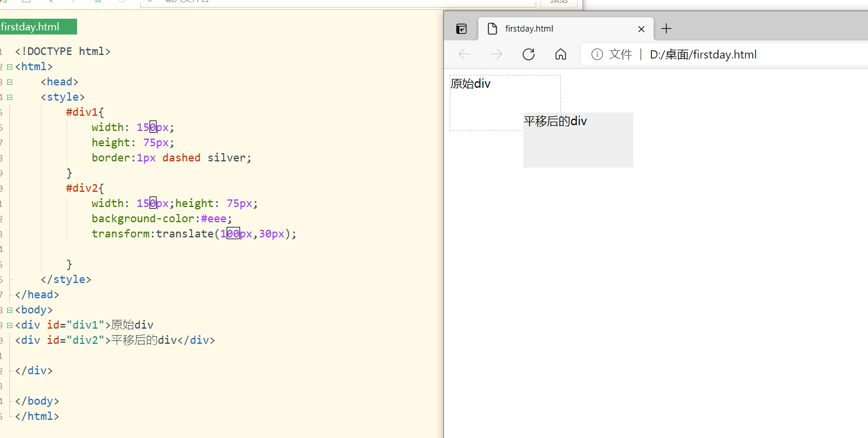Click the 'background-color:#eee;' line
The image size is (868, 438).
click(x=162, y=219)
